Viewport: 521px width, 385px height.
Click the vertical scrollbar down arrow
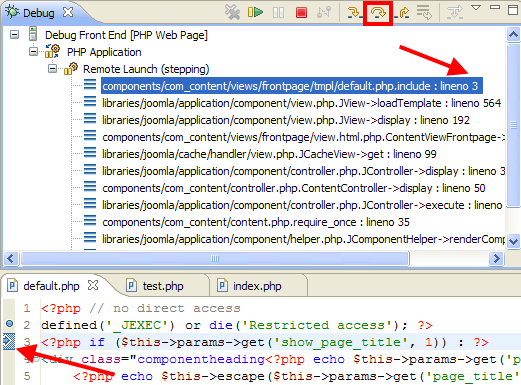click(513, 241)
